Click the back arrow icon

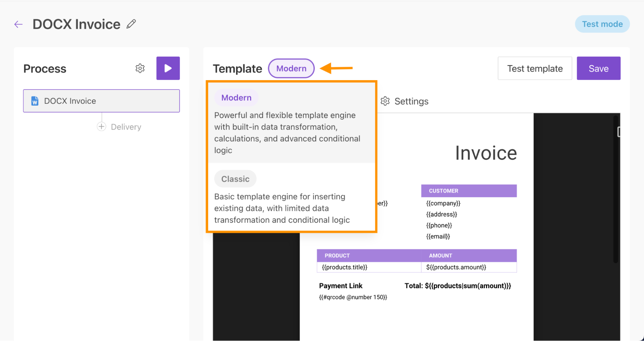tap(18, 24)
